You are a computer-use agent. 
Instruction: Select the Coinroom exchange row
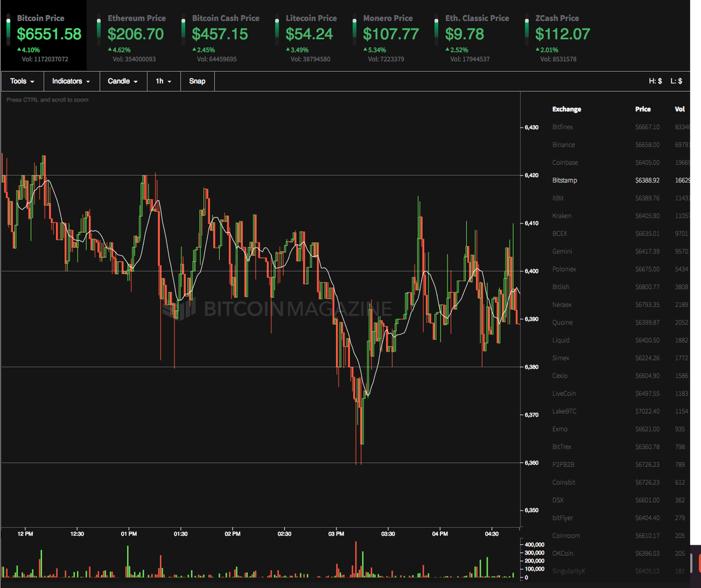click(x=621, y=536)
